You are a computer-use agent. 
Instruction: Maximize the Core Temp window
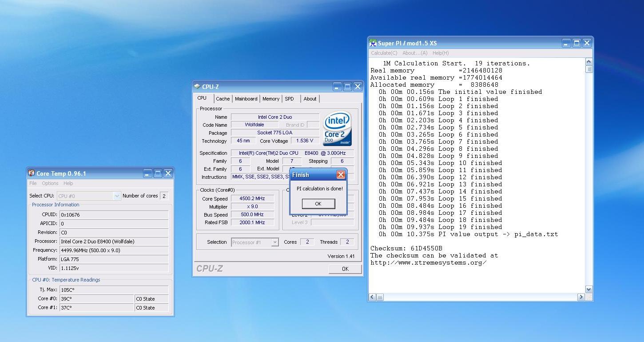point(158,173)
